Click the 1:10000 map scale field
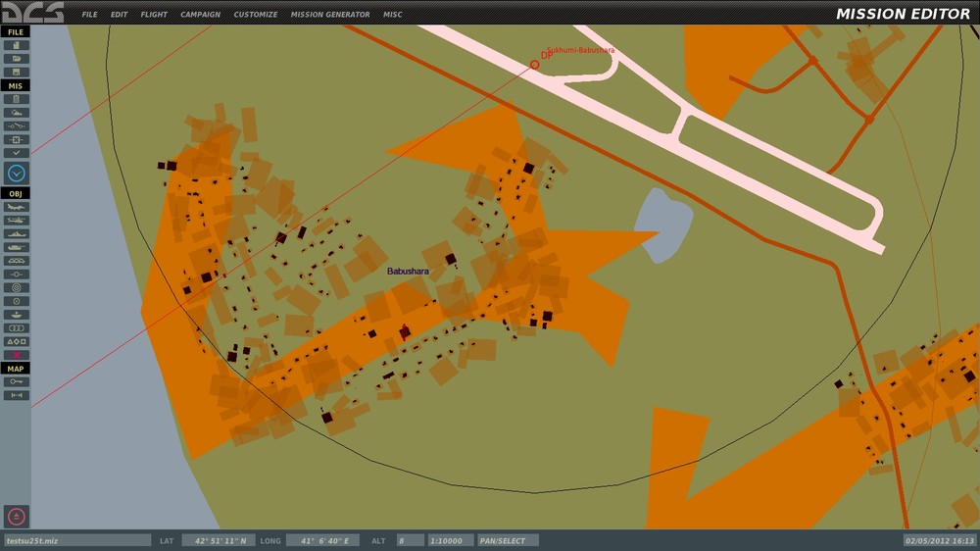This screenshot has height=551, width=980. pos(446,541)
